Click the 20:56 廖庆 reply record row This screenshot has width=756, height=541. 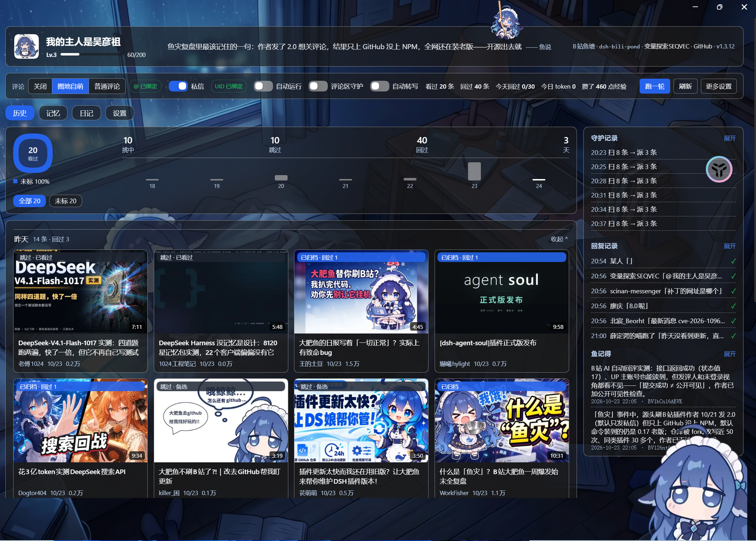tap(663, 306)
